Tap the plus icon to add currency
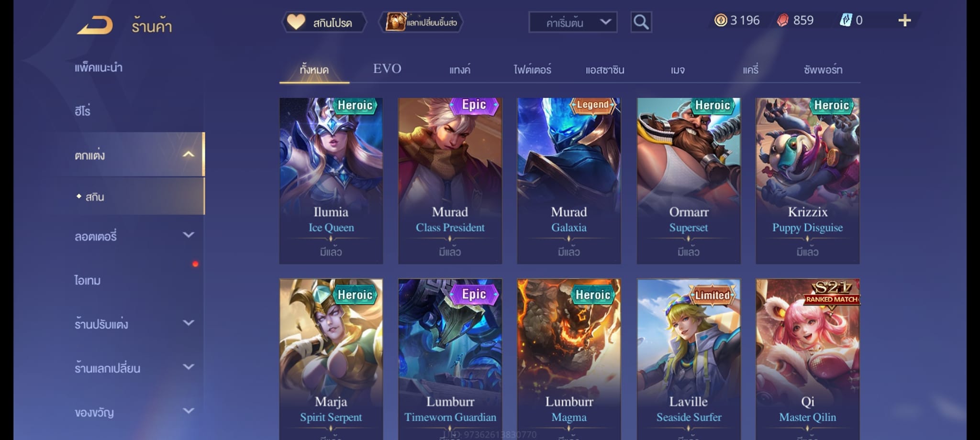The height and width of the screenshot is (440, 980). [x=904, y=21]
